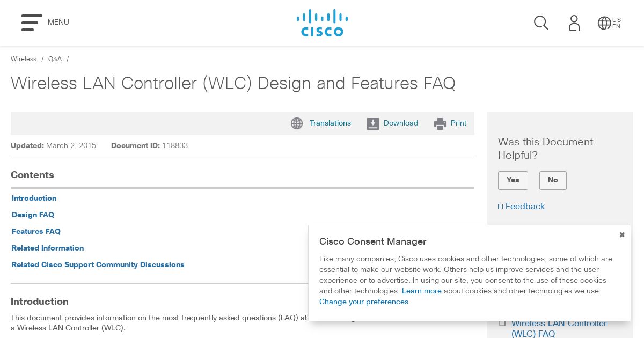Check the Wireless LAN Controller FAQ checkbox
The image size is (644, 338).
502,323
